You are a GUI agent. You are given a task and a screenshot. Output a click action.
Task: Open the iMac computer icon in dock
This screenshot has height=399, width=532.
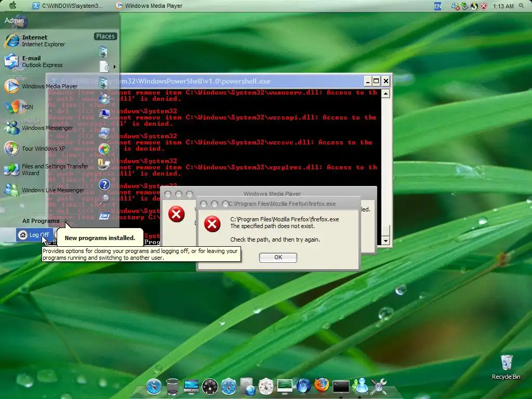pos(191,386)
